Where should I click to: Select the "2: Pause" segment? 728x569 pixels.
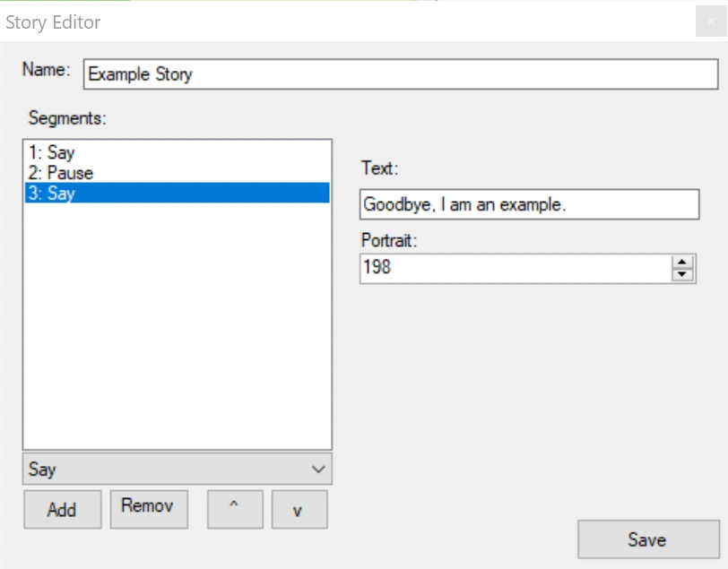tap(61, 173)
